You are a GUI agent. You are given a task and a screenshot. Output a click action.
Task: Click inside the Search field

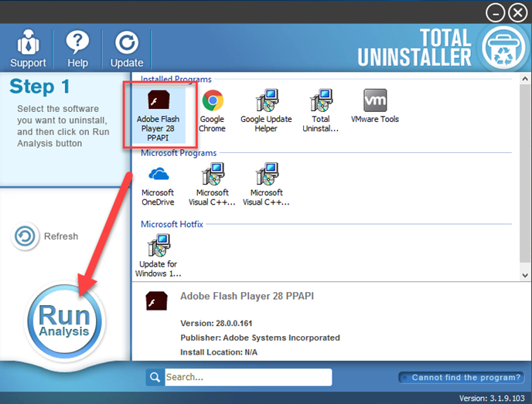point(248,377)
